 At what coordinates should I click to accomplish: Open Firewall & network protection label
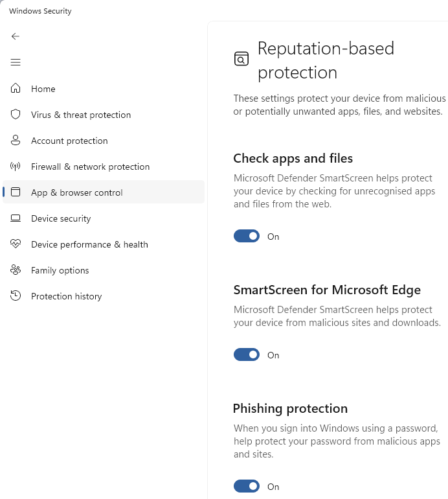point(90,167)
